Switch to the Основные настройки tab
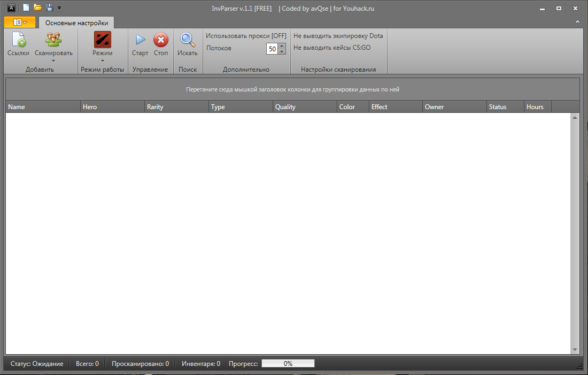The image size is (588, 375). [x=76, y=23]
